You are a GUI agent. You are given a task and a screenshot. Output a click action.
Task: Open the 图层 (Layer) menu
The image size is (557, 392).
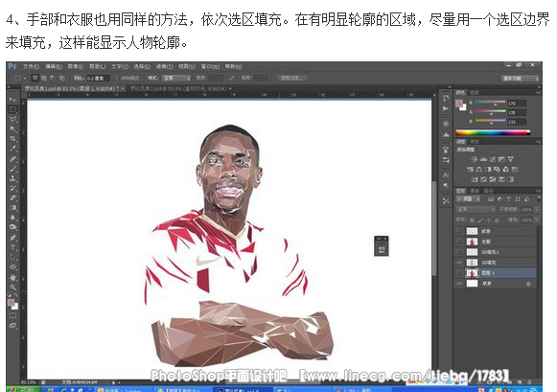[x=98, y=66]
